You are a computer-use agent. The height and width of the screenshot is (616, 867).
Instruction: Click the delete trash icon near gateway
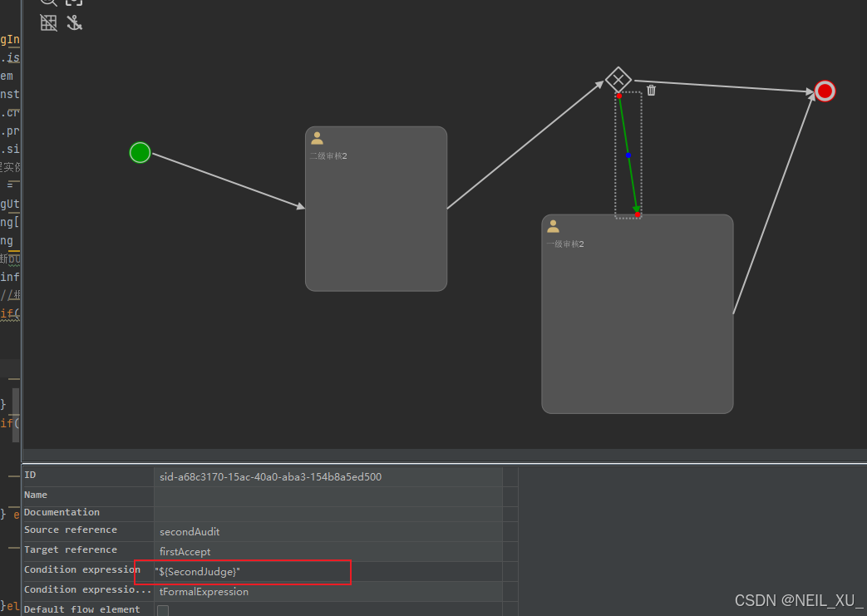pyautogui.click(x=651, y=90)
